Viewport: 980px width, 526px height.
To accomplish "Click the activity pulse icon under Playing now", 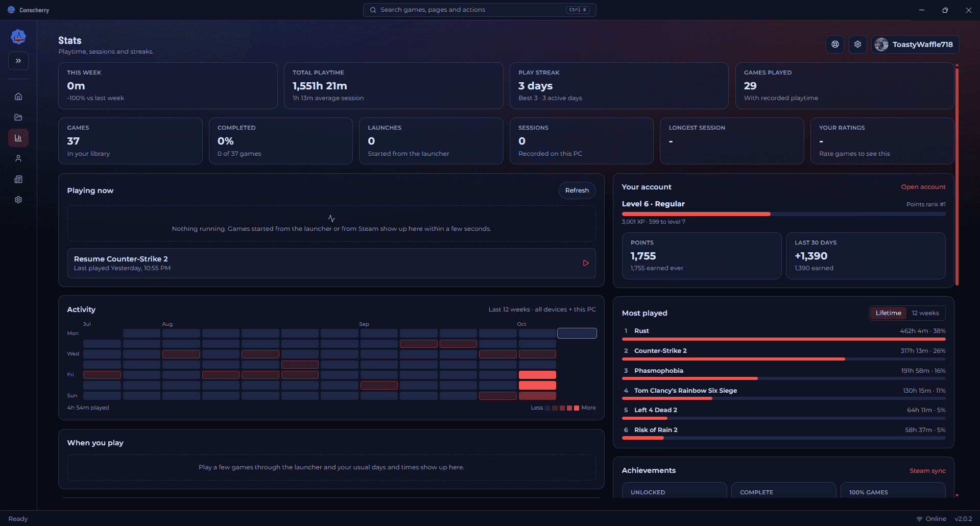I will click(331, 219).
